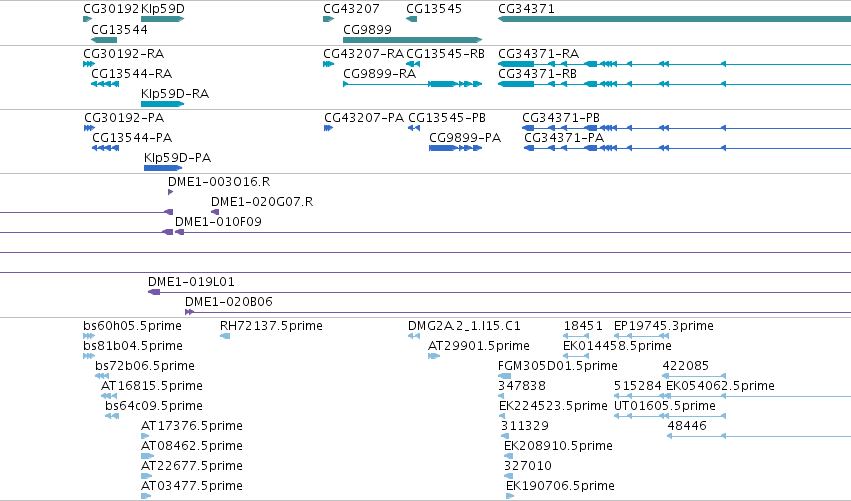The width and height of the screenshot is (851, 501).
Task: Select the CG34371-PA protein label
Action: [564, 138]
